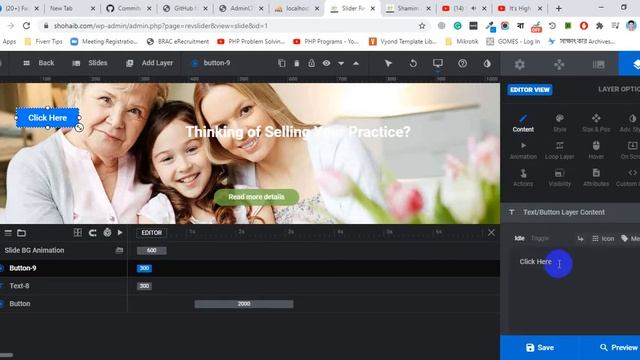Select the Text-8 layer row
The height and width of the screenshot is (360, 640).
tap(63, 286)
